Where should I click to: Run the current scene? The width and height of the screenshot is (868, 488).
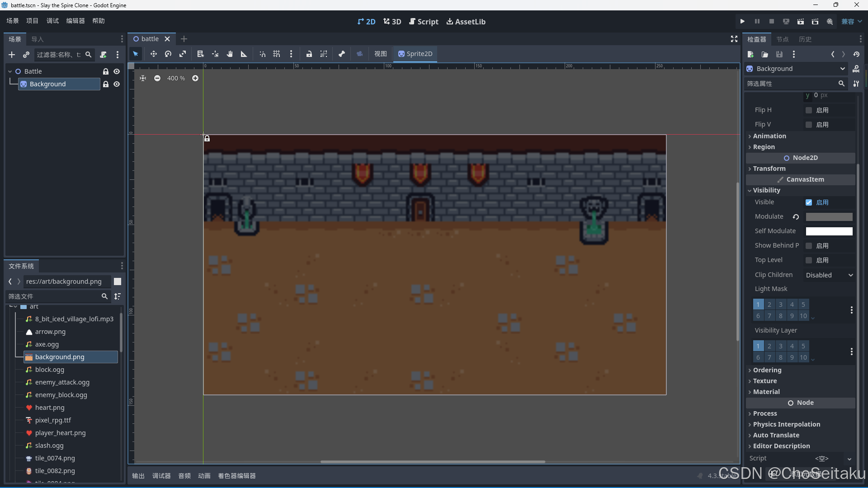(801, 21)
